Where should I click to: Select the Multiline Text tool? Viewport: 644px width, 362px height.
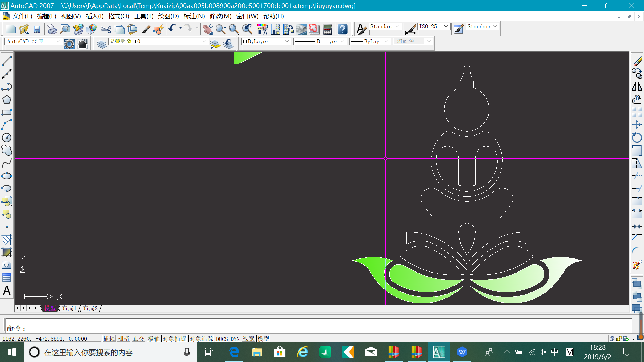click(7, 290)
